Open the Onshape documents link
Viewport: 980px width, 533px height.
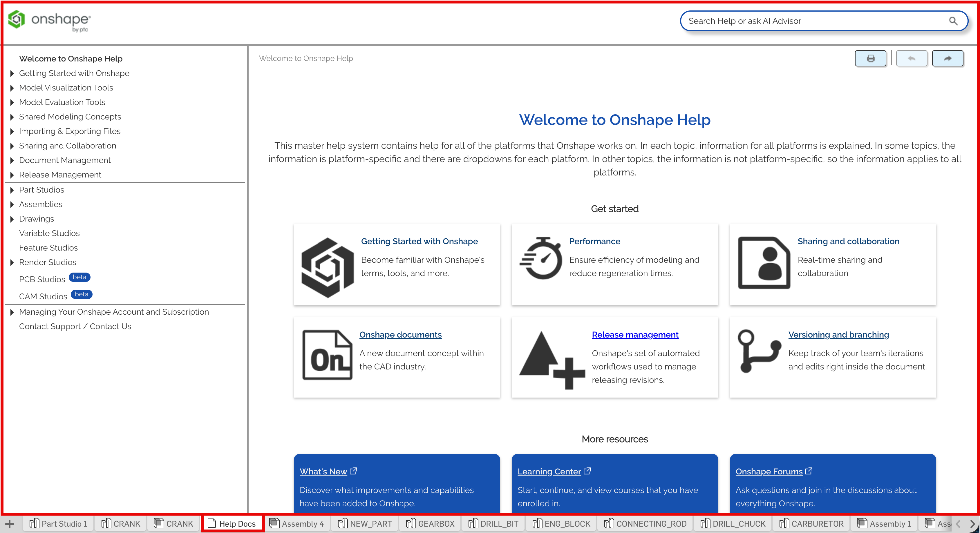pyautogui.click(x=400, y=335)
